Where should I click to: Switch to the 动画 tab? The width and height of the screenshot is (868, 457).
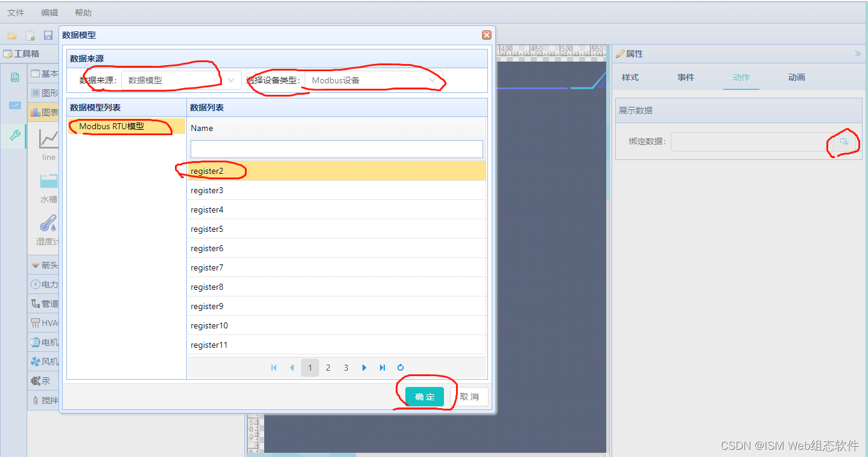tap(797, 77)
